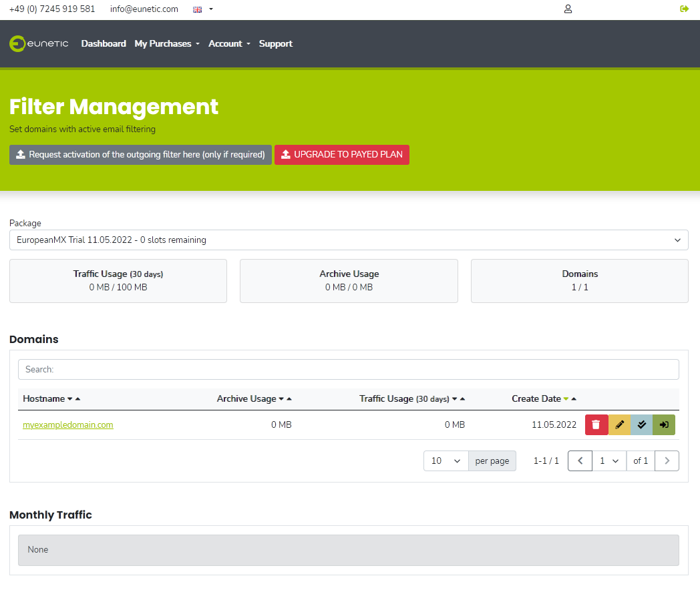Viewport: 700px width, 594px height.
Task: Click the eunetic logo in the navbar
Action: 39,43
